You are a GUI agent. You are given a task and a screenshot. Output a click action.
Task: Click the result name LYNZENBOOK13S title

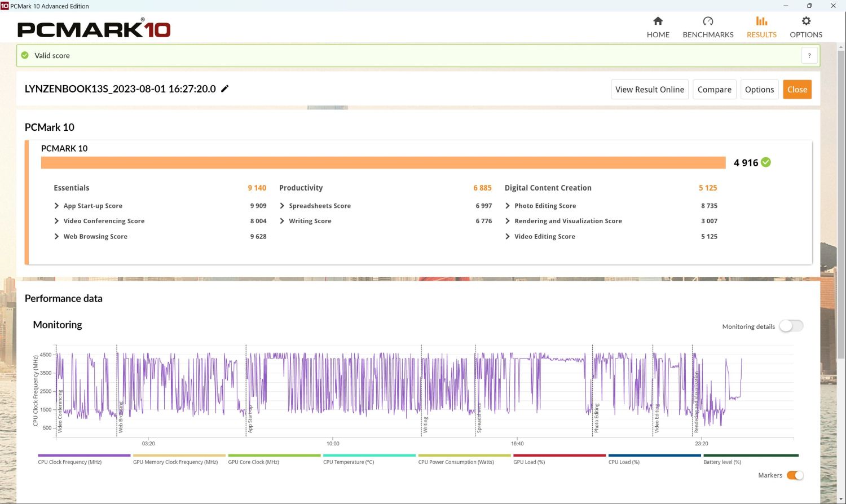click(x=120, y=89)
